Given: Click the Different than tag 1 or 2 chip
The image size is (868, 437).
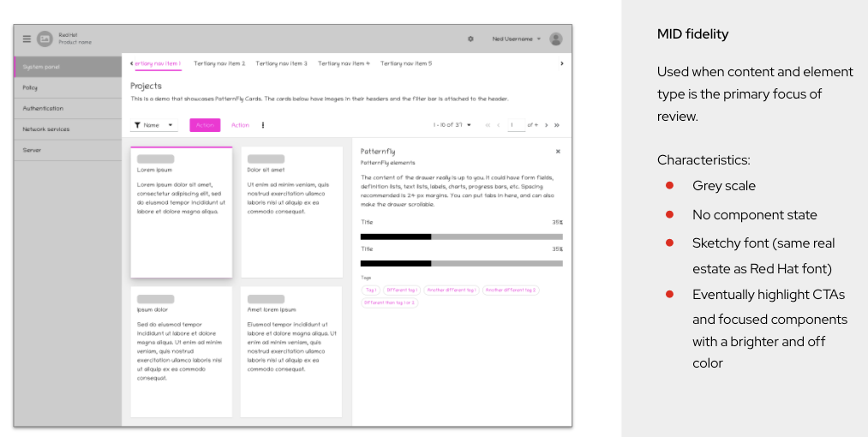Looking at the screenshot, I should pos(389,303).
